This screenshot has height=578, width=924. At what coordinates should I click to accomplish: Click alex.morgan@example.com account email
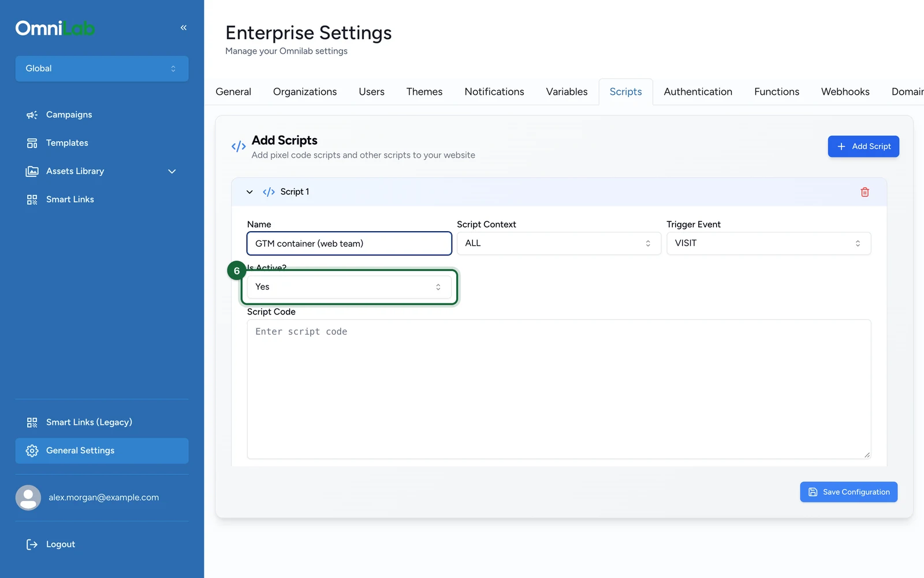pyautogui.click(x=104, y=498)
